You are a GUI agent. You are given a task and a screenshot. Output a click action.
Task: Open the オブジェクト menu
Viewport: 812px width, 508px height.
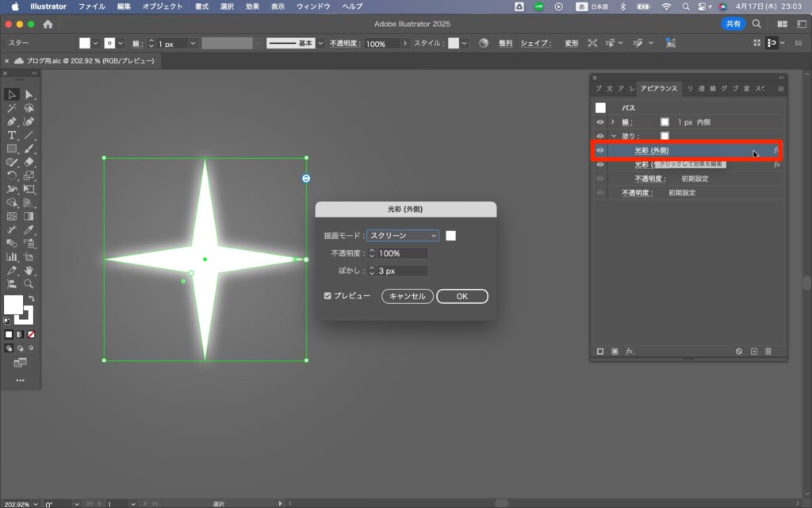tap(163, 6)
